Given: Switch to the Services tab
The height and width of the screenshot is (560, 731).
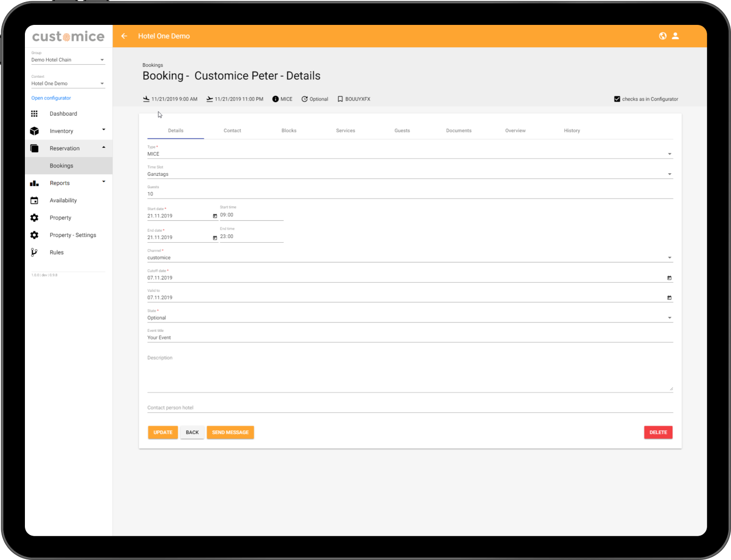Looking at the screenshot, I should click(x=346, y=131).
